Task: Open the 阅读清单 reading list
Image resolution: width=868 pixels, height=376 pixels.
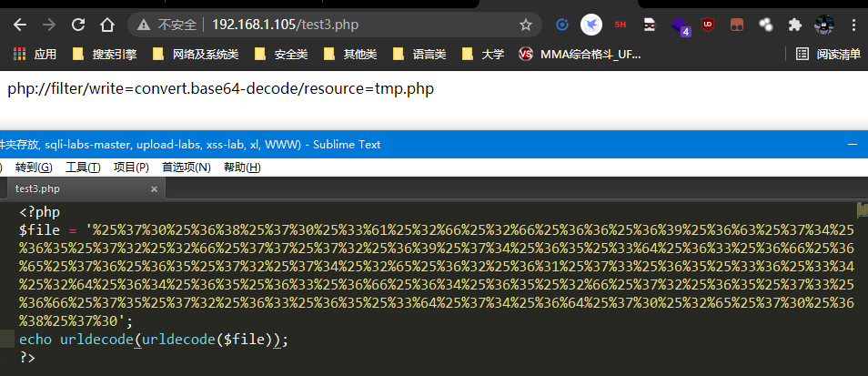Action: (x=828, y=54)
